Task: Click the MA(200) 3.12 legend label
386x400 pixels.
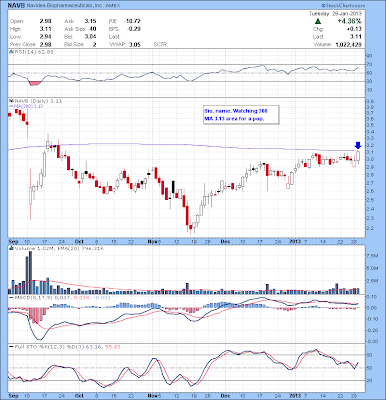Action: [26, 106]
